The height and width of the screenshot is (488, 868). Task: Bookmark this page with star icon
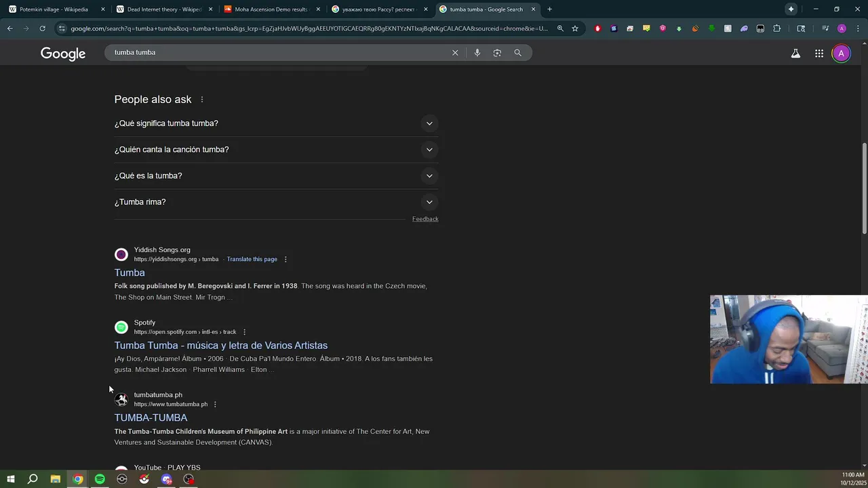click(x=575, y=28)
